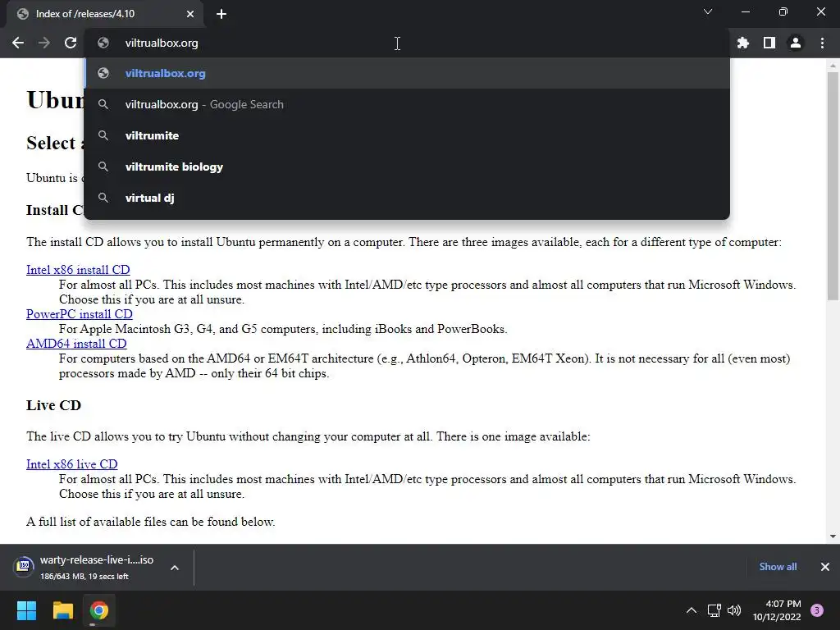The image size is (840, 630).
Task: Go back to the previous page
Action: click(x=18, y=43)
